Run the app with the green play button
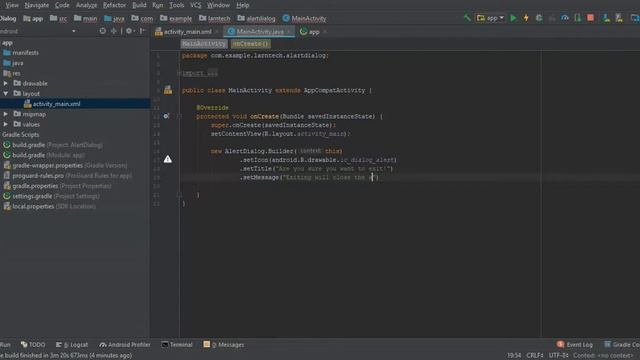 pos(513,18)
